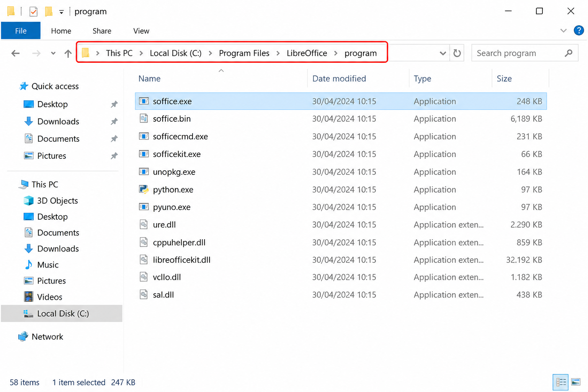Click the 3D Objects cube icon
Screen dimensions: 588x392
pyautogui.click(x=28, y=201)
